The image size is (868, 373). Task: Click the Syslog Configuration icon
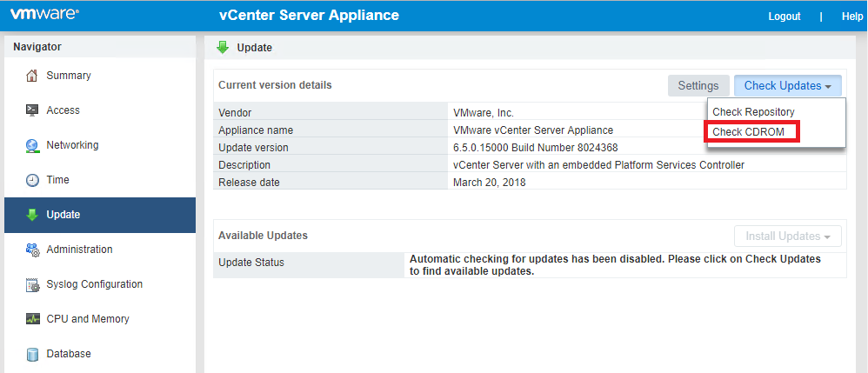point(33,285)
